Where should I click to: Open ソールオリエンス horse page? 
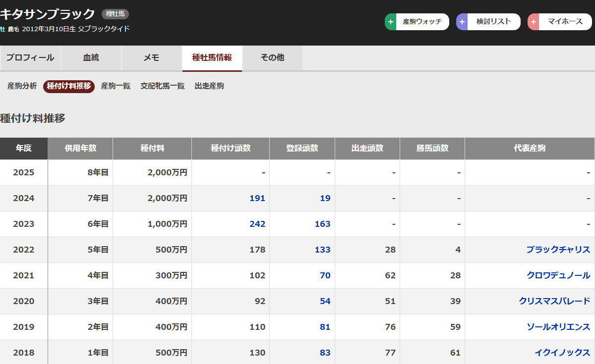click(x=558, y=327)
